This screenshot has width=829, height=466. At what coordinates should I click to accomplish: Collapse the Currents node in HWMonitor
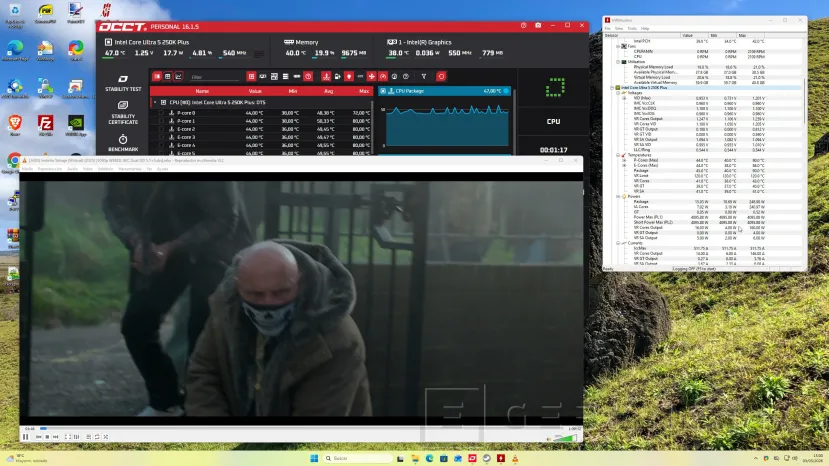[618, 243]
